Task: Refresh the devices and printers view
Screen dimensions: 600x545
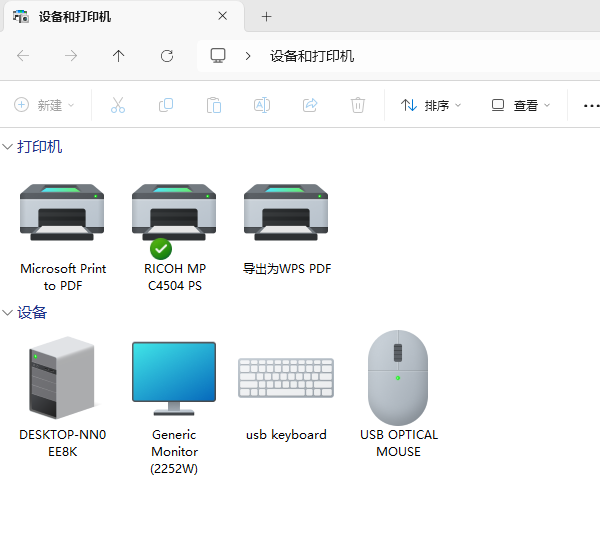Action: point(167,56)
